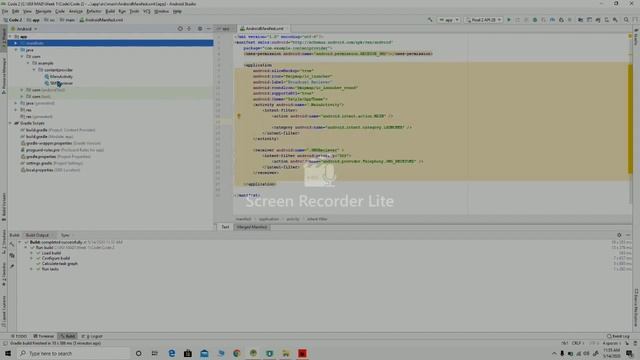Open Project panel settings gear

(200, 29)
